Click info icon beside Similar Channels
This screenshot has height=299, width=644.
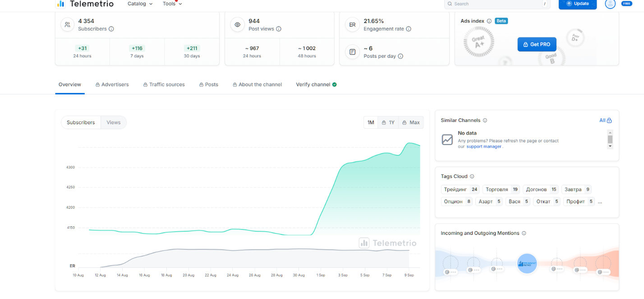click(485, 121)
